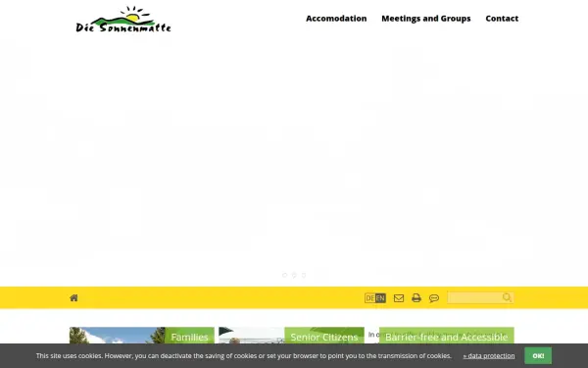Click the speech bubble feedback icon
588x368 pixels.
[434, 298]
